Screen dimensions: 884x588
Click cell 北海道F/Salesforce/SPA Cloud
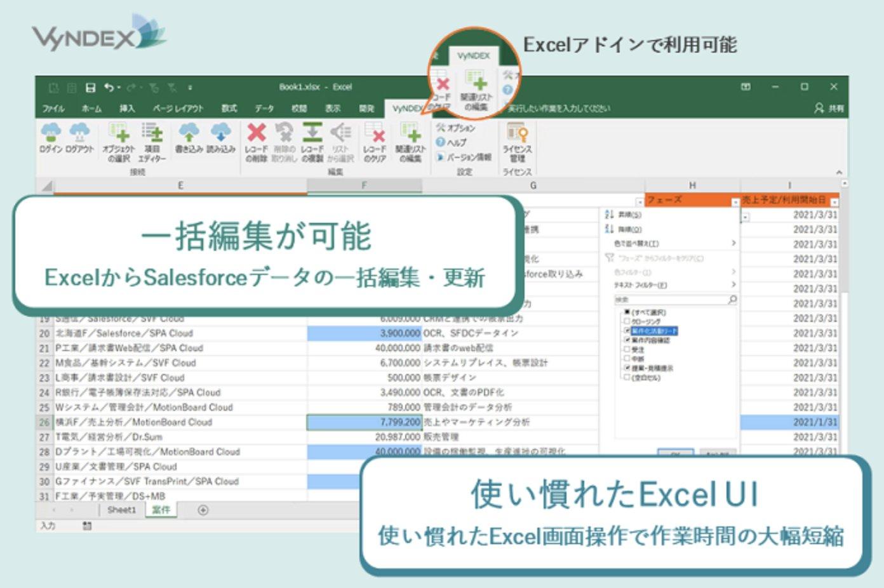(x=180, y=333)
